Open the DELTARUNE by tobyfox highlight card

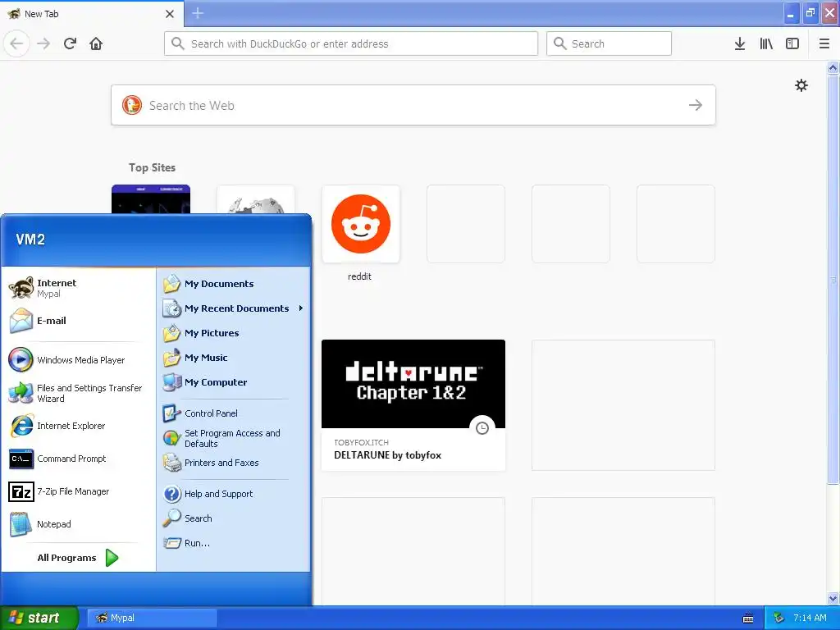[413, 405]
